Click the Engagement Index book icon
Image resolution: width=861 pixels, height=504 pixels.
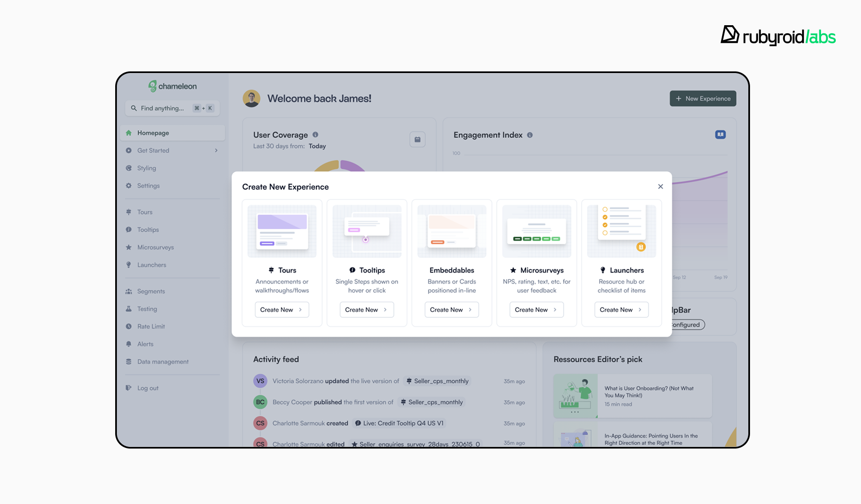pos(720,135)
